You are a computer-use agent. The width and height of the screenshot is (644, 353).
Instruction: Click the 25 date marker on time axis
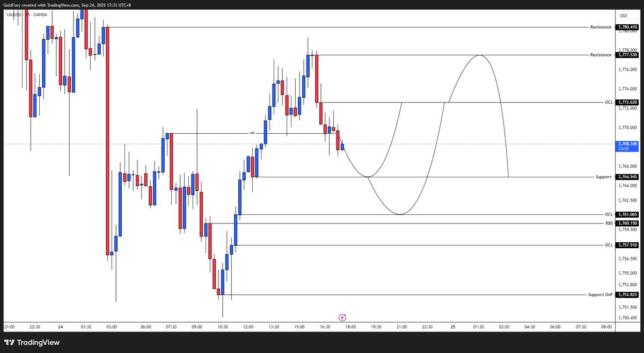pyautogui.click(x=453, y=327)
